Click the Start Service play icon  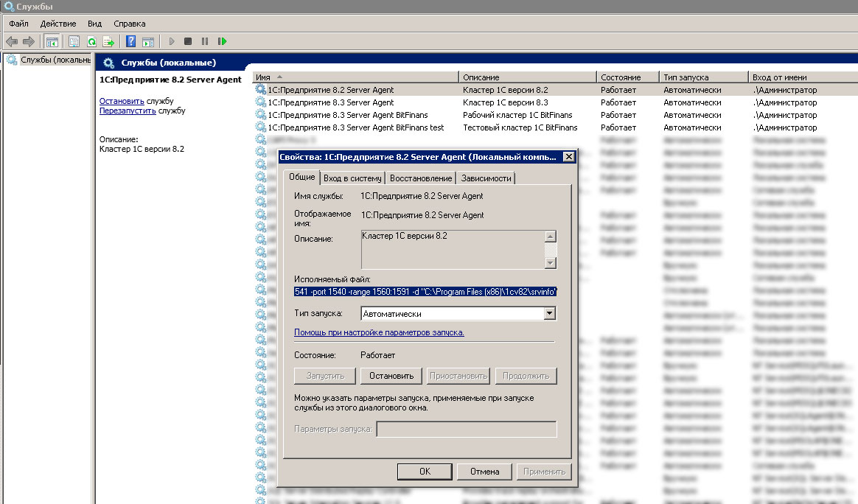tap(171, 41)
